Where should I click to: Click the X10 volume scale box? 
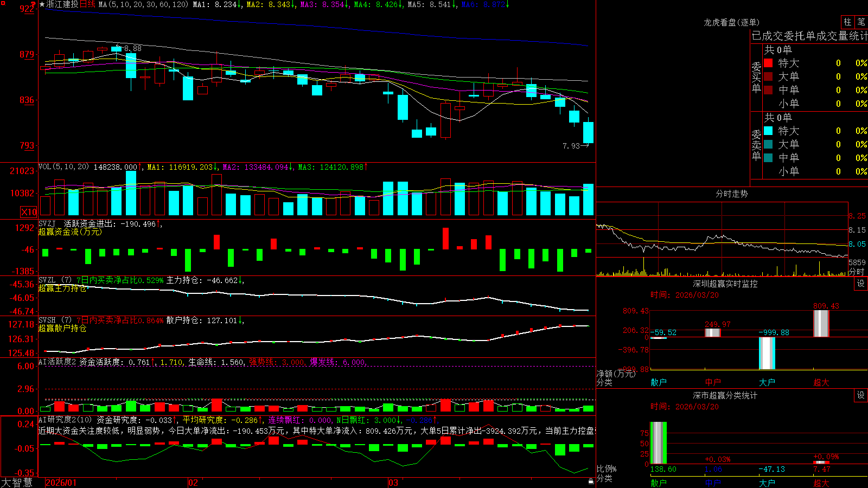(x=29, y=212)
